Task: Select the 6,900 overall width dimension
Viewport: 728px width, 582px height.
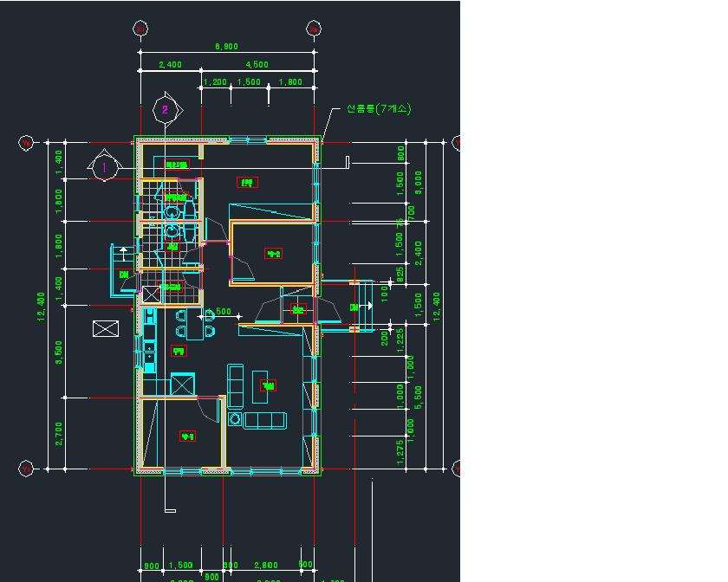Action: (226, 47)
